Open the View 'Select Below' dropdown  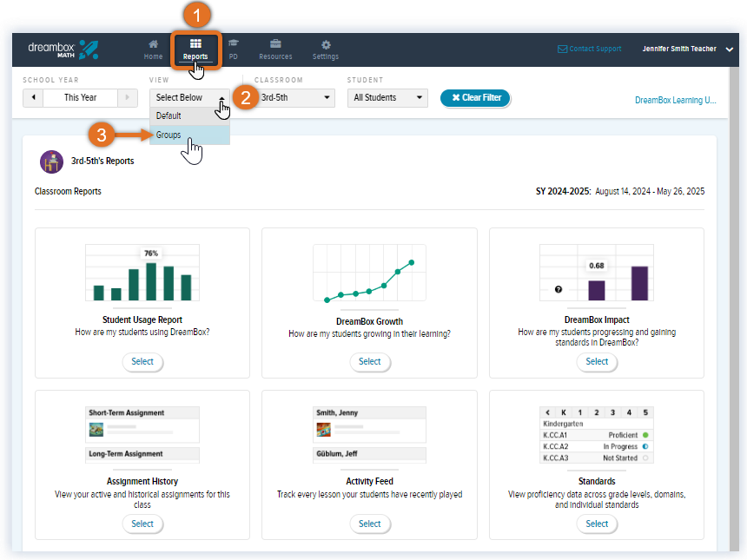click(x=189, y=98)
